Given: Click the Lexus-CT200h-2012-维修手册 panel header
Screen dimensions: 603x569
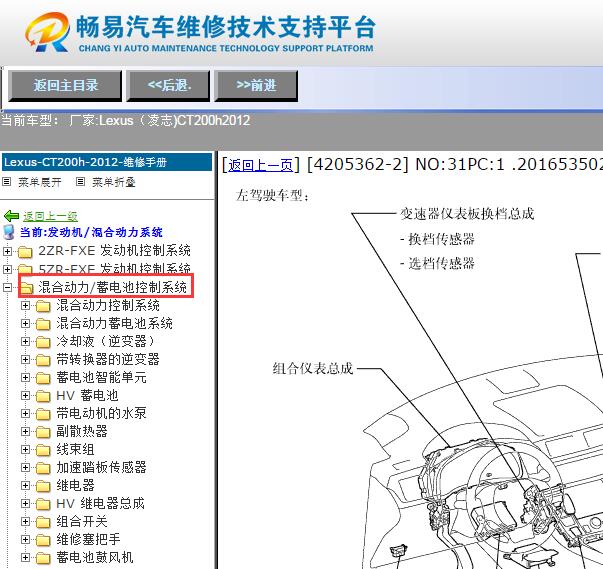Looking at the screenshot, I should 107,162.
